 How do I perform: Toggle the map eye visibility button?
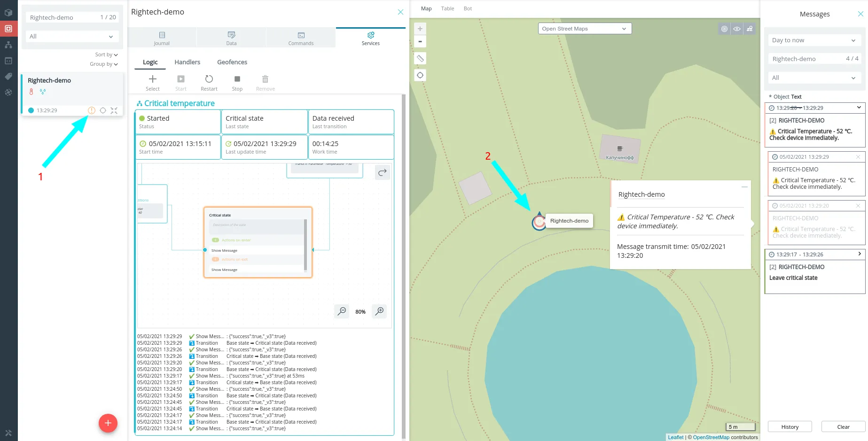pos(737,29)
